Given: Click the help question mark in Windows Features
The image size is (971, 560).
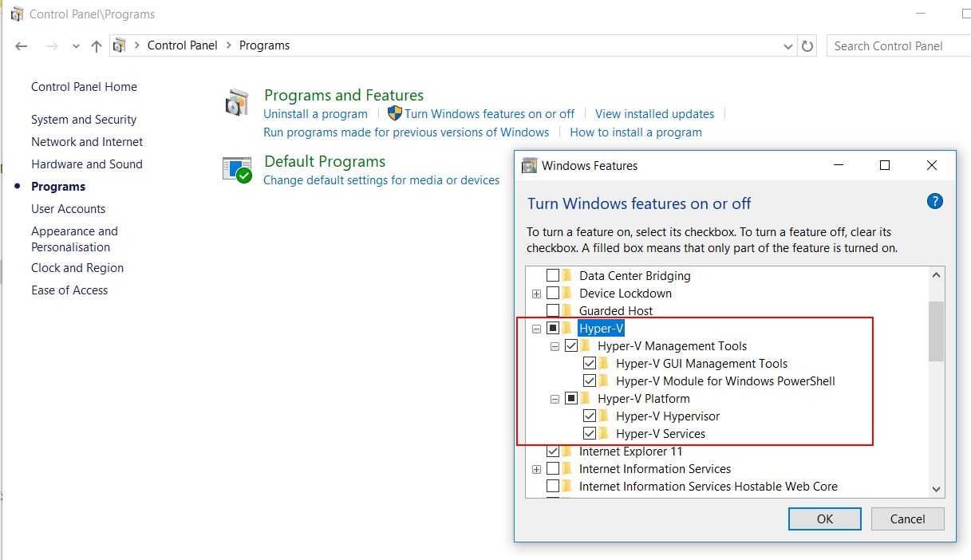Looking at the screenshot, I should (x=934, y=201).
